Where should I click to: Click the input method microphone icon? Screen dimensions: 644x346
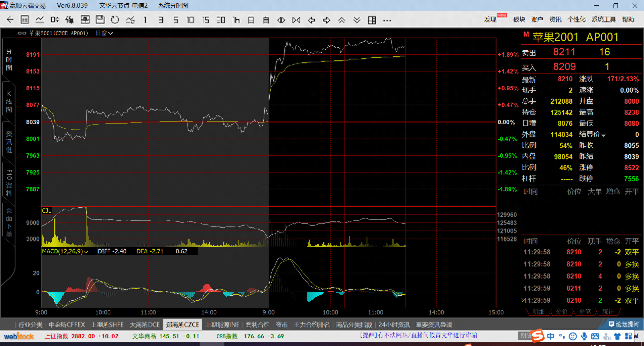click(584, 336)
